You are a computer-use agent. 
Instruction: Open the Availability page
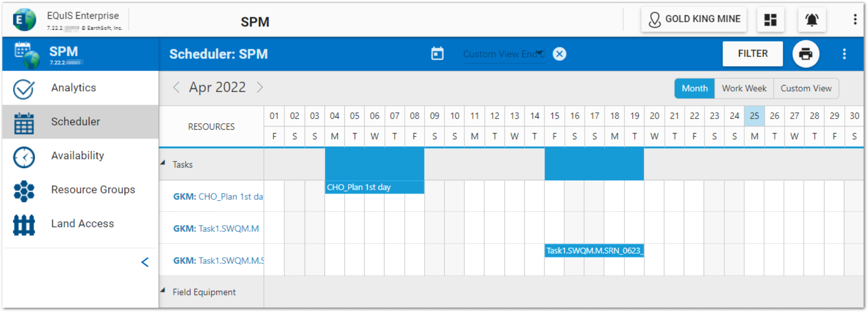(77, 155)
